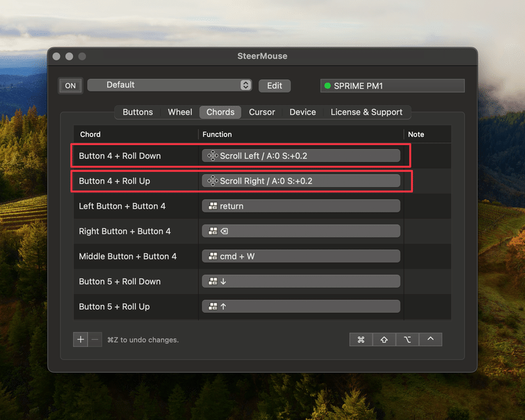Toggle the Command modifier key button
Viewport: 525px width, 420px height.
[361, 340]
